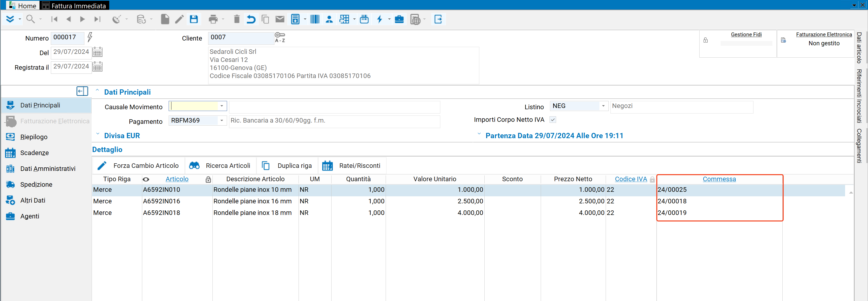Viewport: 868px width, 301px height.
Task: Open the Listino dropdown arrow
Action: pos(603,106)
